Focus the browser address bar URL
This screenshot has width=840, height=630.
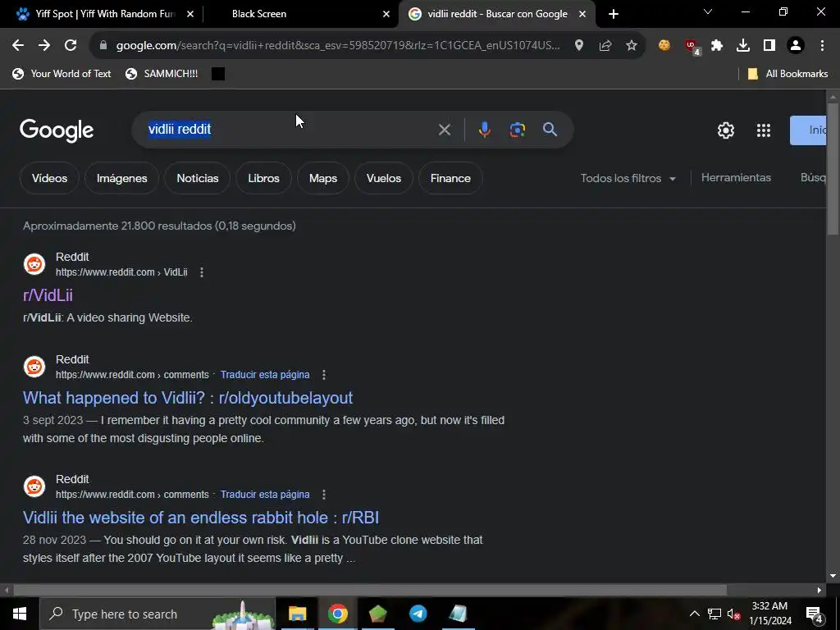click(337, 46)
